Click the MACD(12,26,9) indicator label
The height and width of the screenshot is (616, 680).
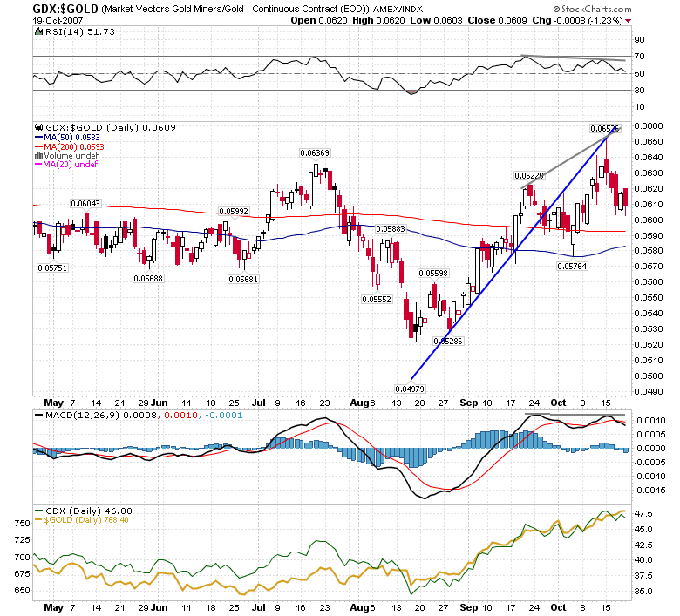pos(77,416)
